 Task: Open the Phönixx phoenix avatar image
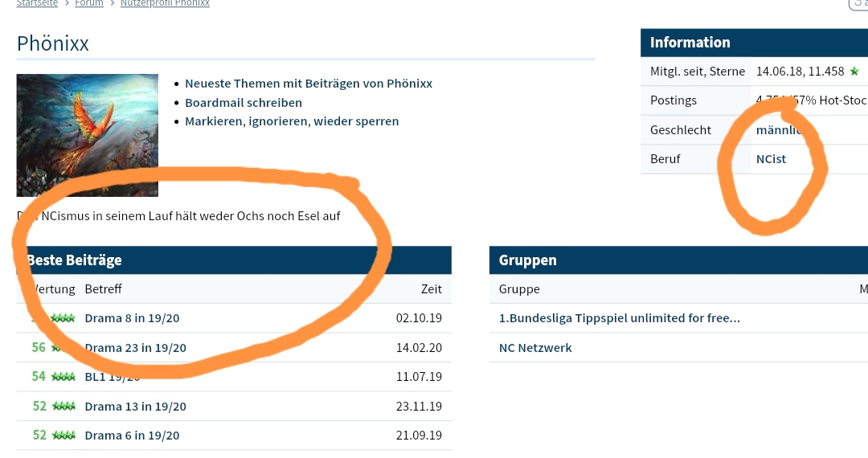coord(87,135)
